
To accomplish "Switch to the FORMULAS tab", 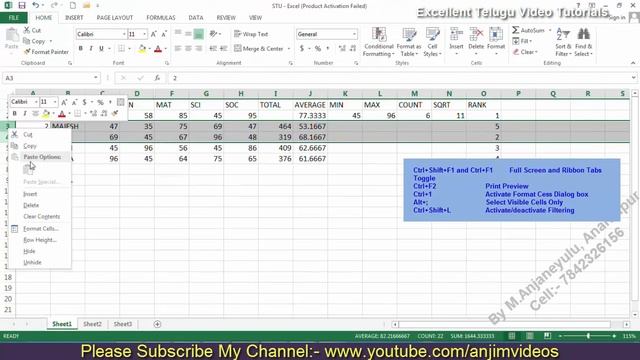I will [x=161, y=18].
